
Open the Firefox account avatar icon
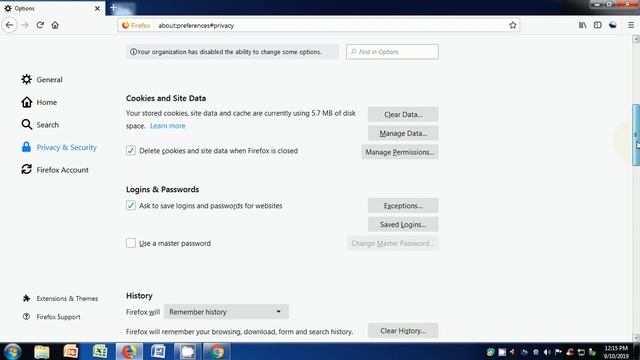[x=613, y=25]
